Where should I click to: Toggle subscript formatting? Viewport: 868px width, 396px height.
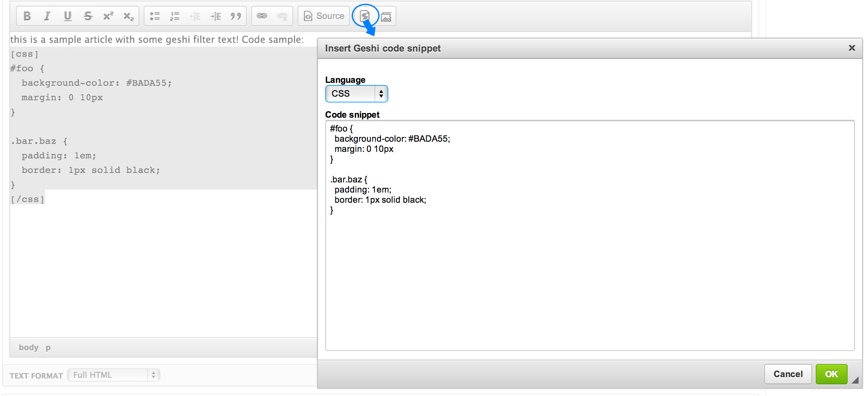point(128,16)
